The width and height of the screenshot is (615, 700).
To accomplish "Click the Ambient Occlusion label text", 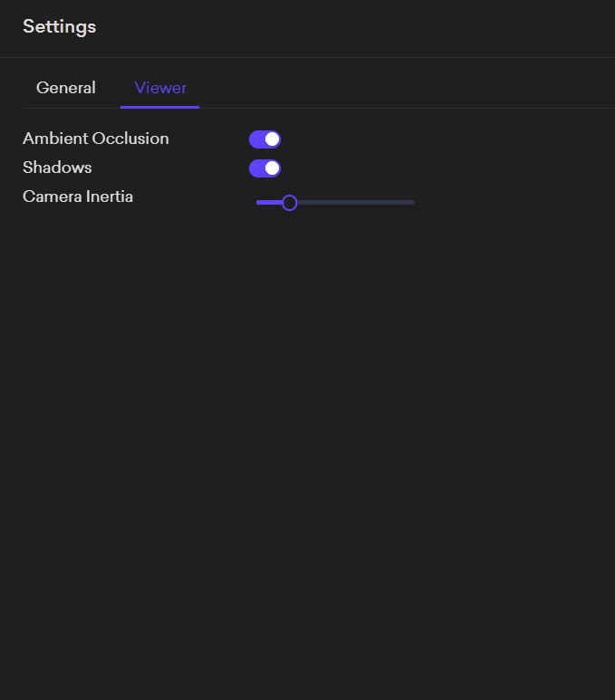I will pyautogui.click(x=96, y=139).
